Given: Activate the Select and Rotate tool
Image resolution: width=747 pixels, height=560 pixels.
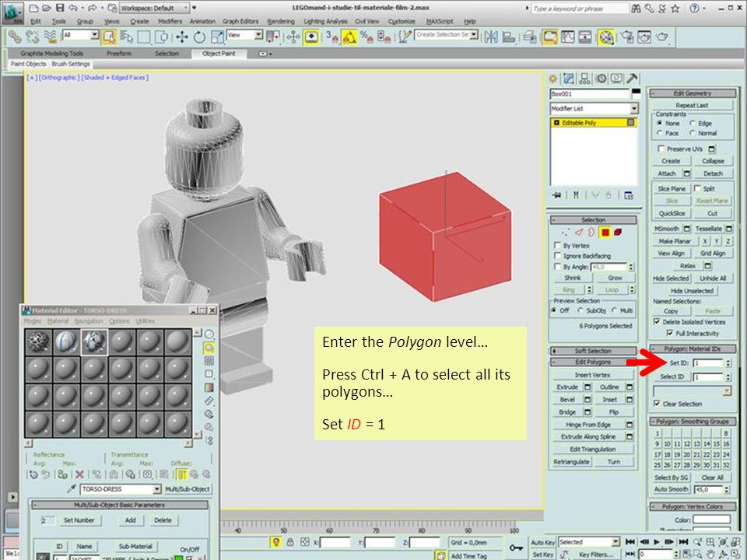Looking at the screenshot, I should click(x=199, y=37).
